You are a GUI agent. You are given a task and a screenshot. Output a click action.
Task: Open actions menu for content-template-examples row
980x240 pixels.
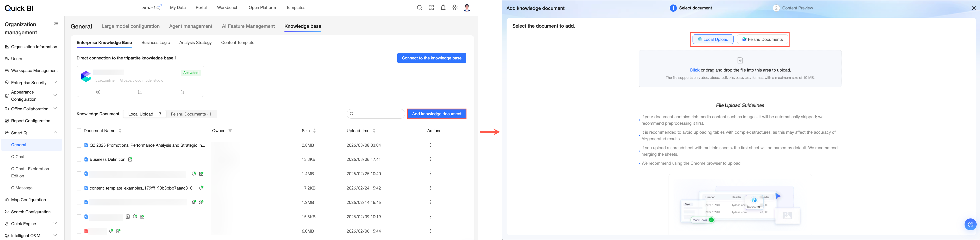[431, 188]
